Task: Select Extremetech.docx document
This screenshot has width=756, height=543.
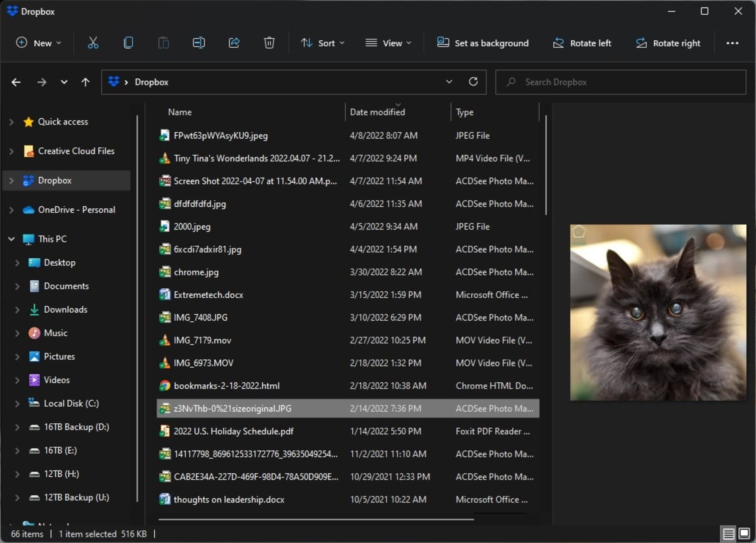Action: [208, 295]
